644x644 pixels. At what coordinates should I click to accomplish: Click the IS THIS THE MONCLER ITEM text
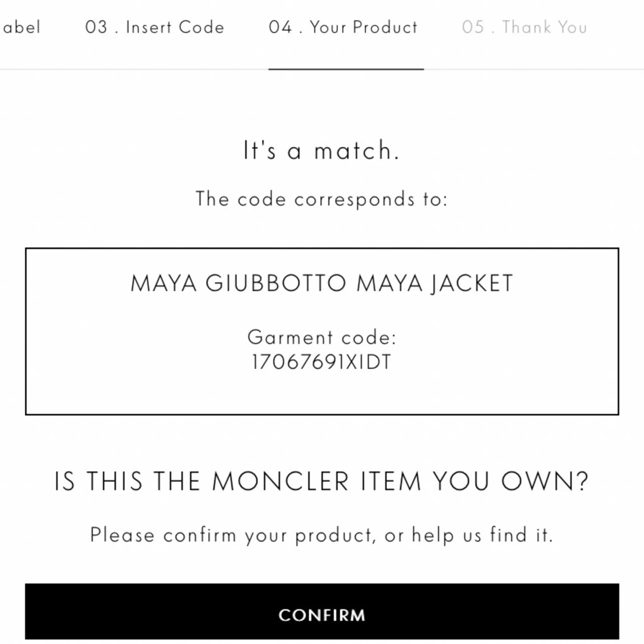click(322, 481)
